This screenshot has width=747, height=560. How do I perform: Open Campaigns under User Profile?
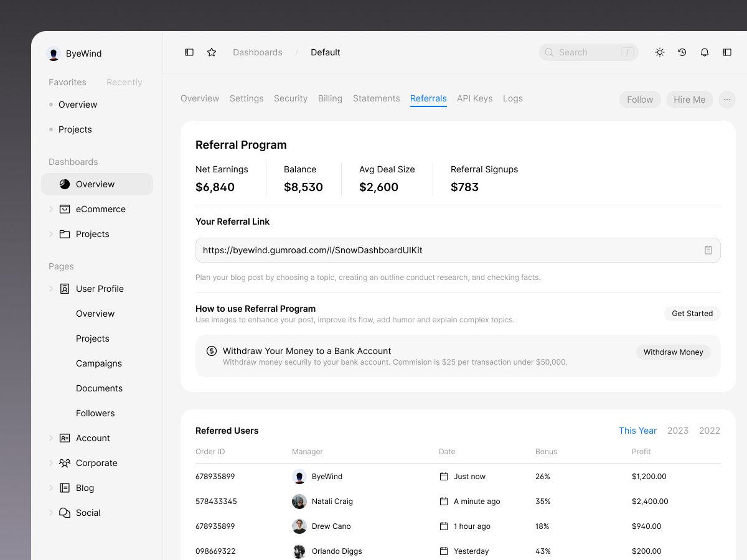[99, 363]
